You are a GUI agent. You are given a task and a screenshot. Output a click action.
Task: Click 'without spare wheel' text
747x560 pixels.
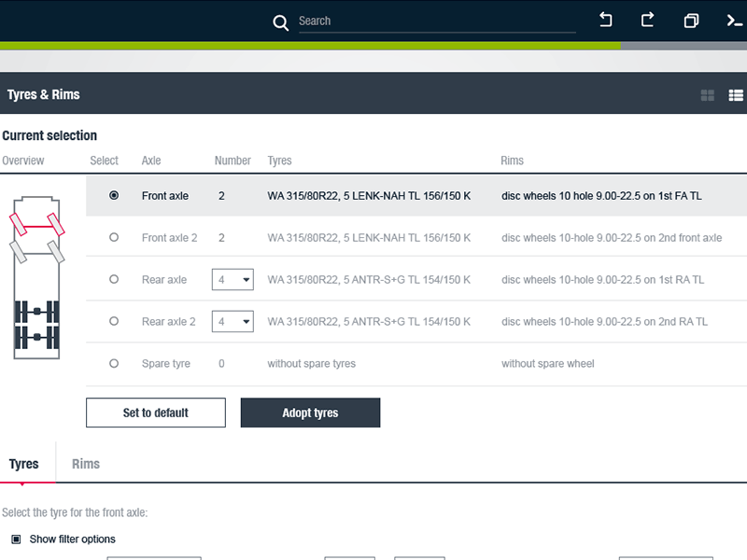[548, 363]
